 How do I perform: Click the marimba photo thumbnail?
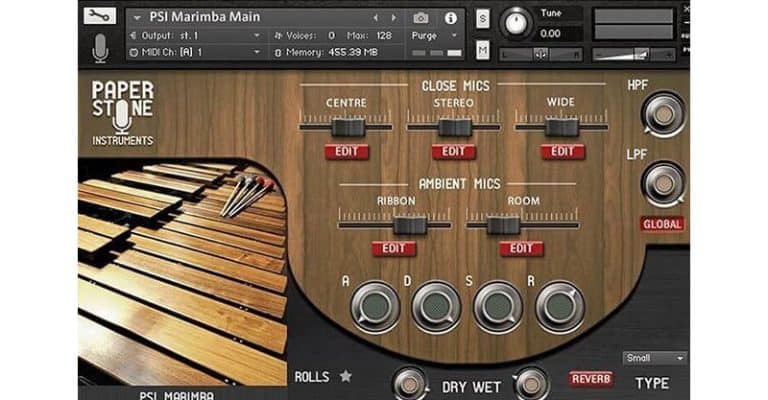pyautogui.click(x=182, y=273)
